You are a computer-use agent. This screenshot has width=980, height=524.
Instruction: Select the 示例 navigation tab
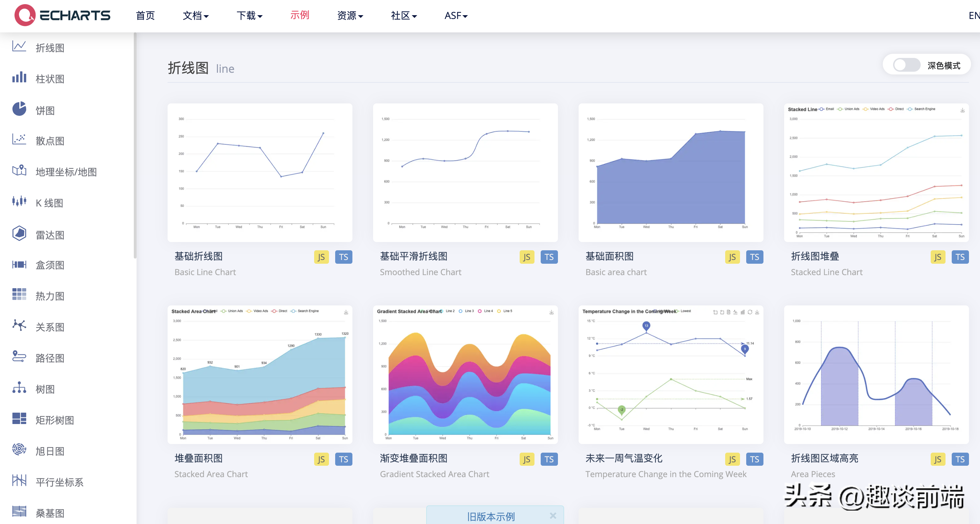point(299,15)
